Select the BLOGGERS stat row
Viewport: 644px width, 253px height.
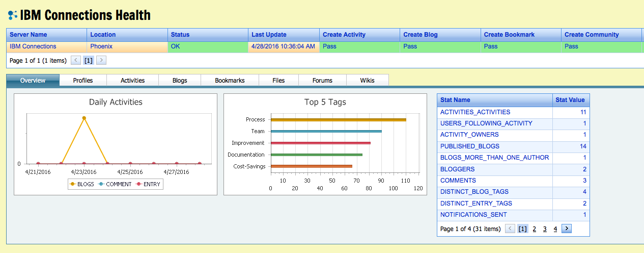[x=513, y=169]
